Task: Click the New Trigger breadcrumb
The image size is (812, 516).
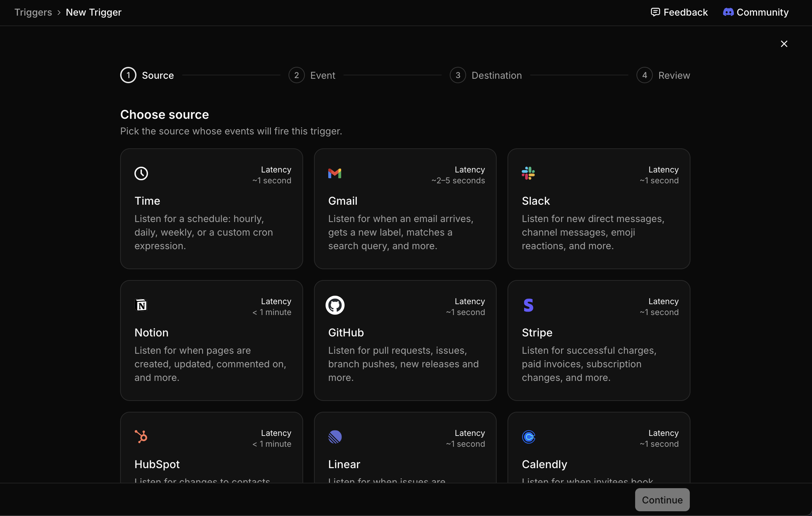Action: tap(94, 12)
